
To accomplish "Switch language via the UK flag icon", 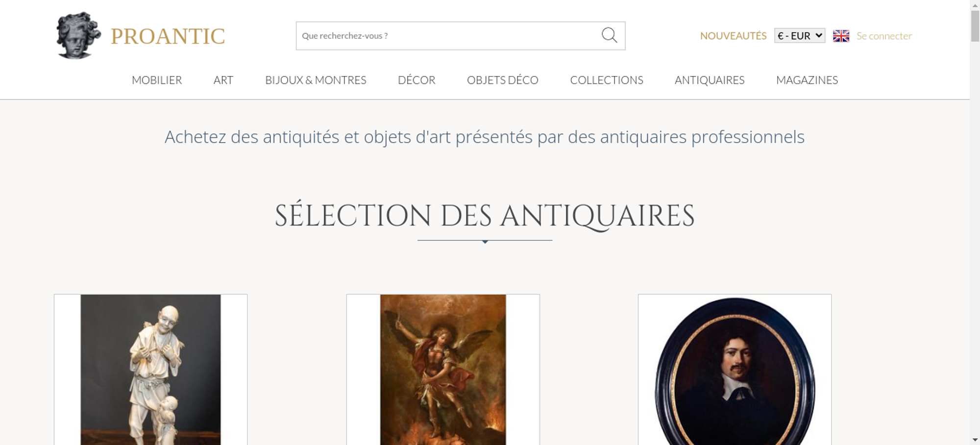I will [841, 36].
